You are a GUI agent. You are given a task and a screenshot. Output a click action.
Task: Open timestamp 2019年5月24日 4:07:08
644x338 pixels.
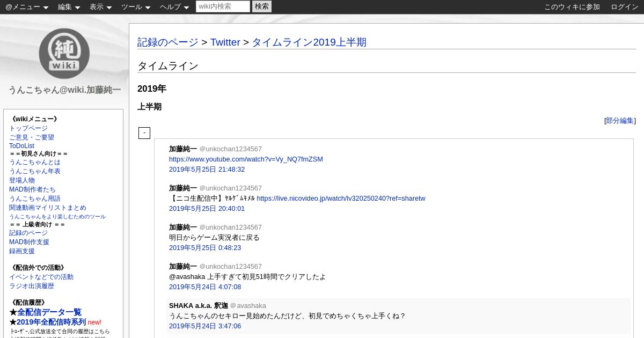[x=205, y=287]
